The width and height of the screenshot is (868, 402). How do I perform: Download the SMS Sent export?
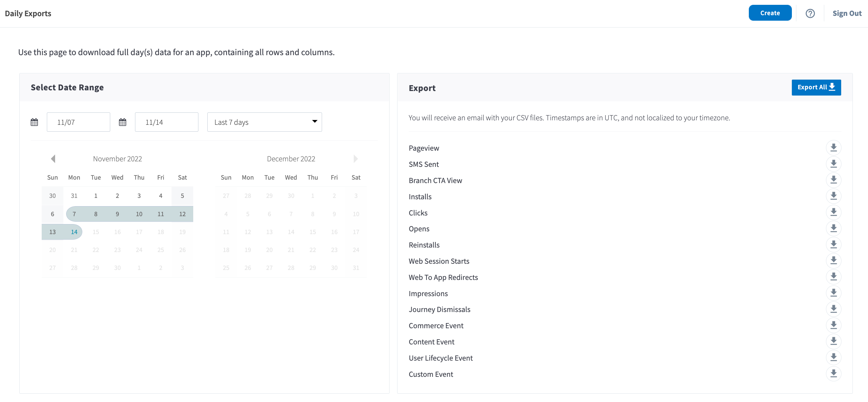click(833, 164)
